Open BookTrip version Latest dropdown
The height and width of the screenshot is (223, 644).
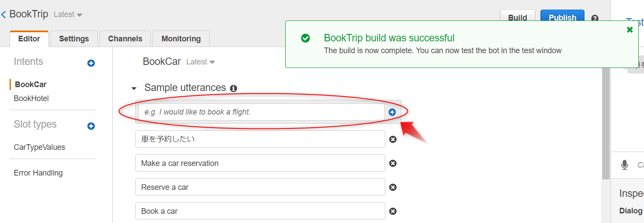[68, 14]
